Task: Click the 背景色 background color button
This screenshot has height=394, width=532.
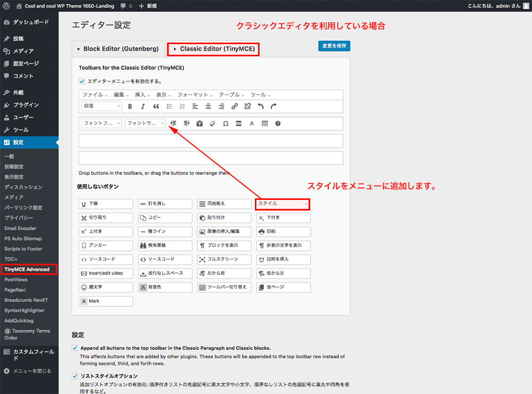Action: (x=165, y=287)
